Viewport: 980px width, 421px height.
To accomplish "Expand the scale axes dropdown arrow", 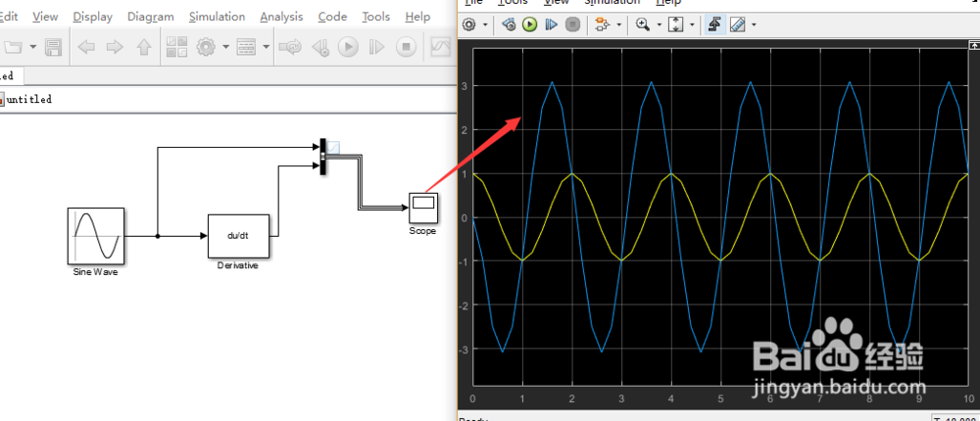I will point(692,25).
